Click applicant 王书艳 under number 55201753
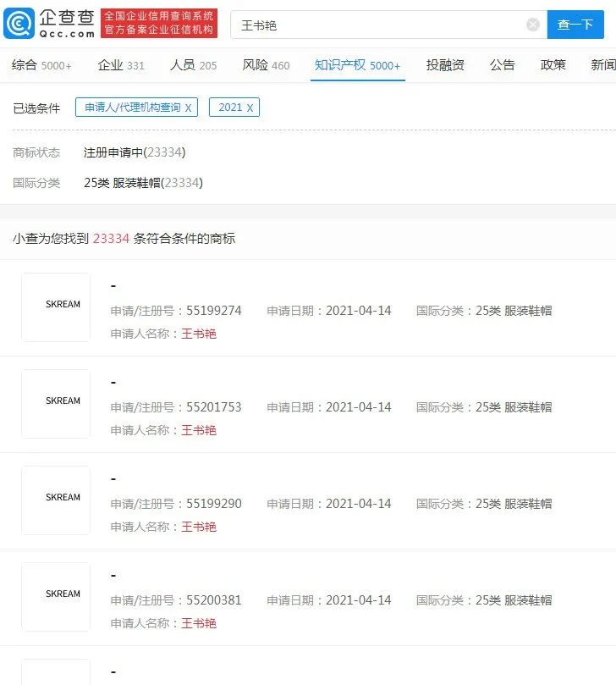 [x=199, y=430]
